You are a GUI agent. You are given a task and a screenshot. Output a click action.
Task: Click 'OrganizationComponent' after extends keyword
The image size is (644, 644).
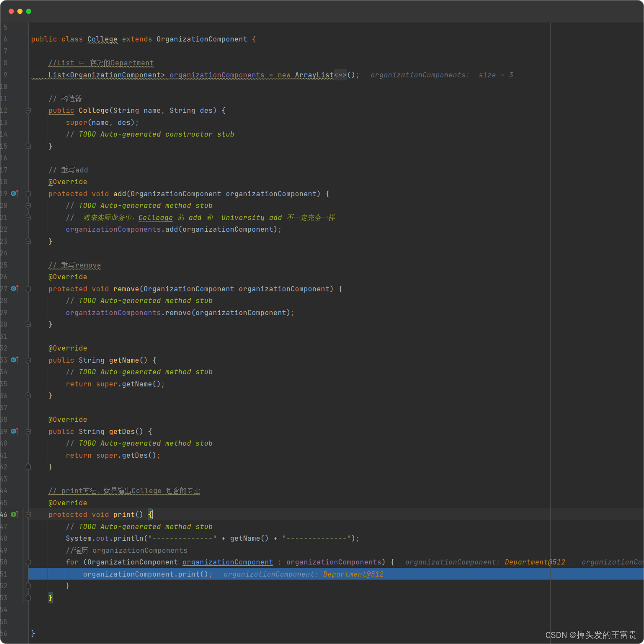click(202, 39)
